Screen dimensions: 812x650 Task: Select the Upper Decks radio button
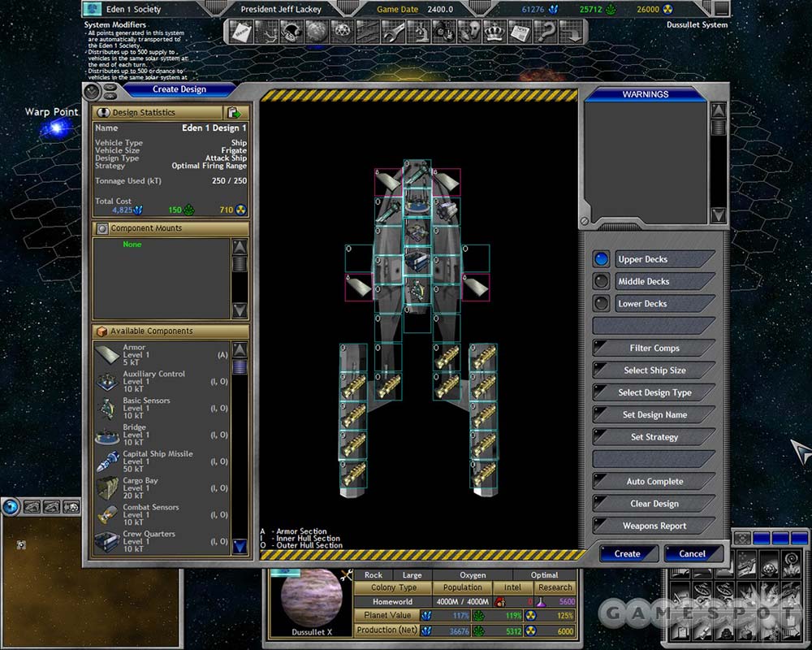click(x=601, y=259)
